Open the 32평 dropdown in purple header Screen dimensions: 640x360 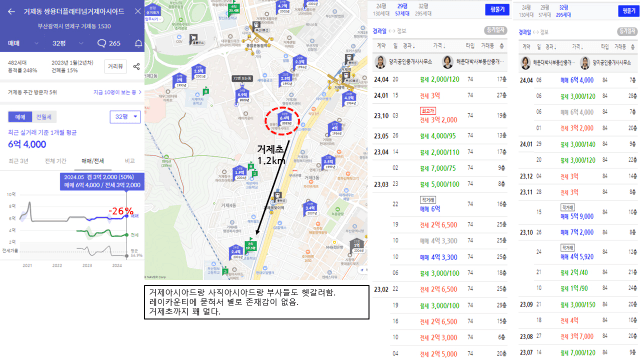point(67,43)
